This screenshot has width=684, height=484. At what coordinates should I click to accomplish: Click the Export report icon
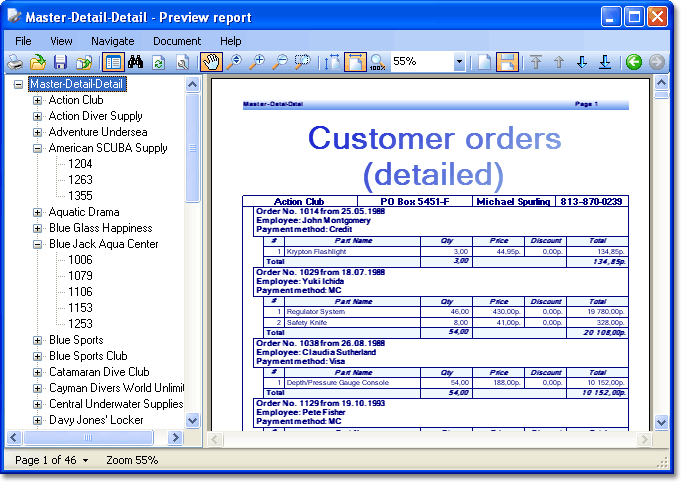pos(84,62)
